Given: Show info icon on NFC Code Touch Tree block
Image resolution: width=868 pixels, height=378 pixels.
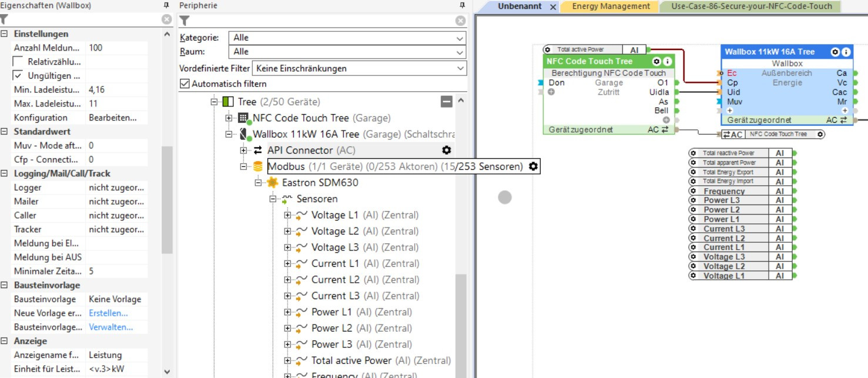Looking at the screenshot, I should (x=667, y=61).
